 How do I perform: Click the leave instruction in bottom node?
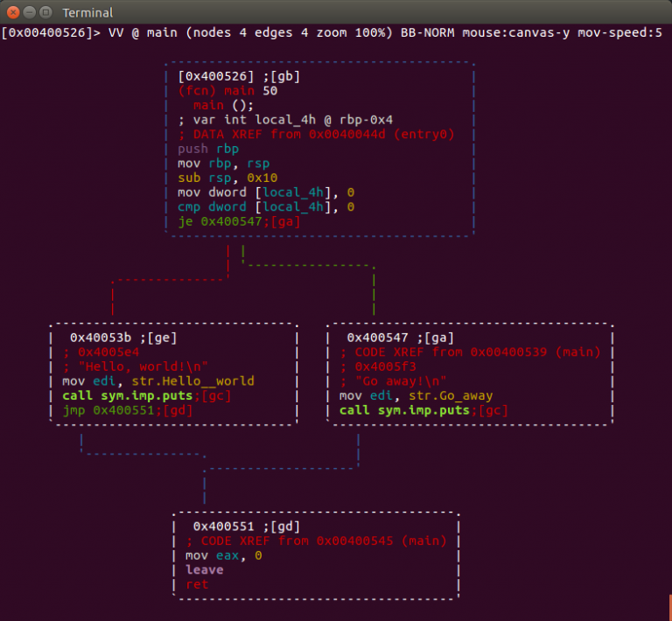coord(204,569)
